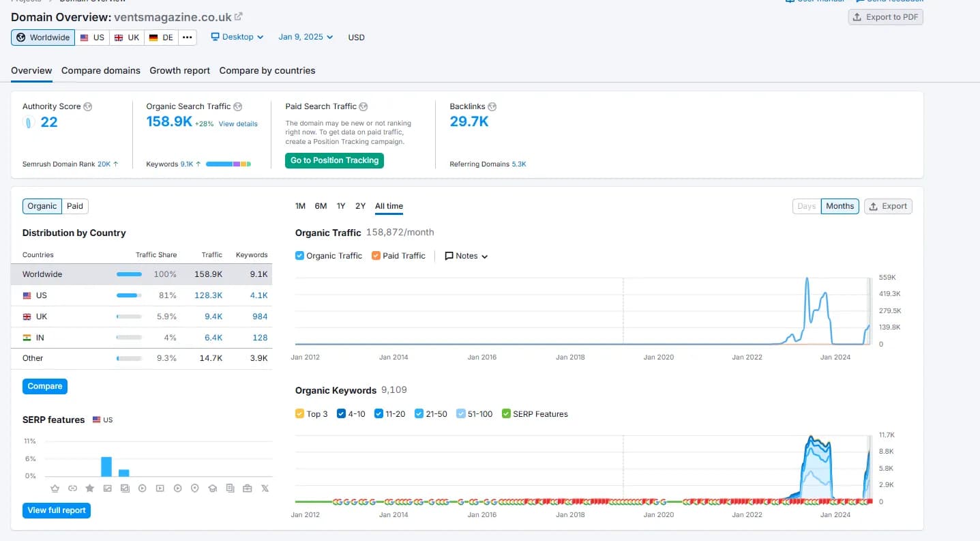The height and width of the screenshot is (541, 980).
Task: Select the crown SERP feature icon
Action: point(55,488)
